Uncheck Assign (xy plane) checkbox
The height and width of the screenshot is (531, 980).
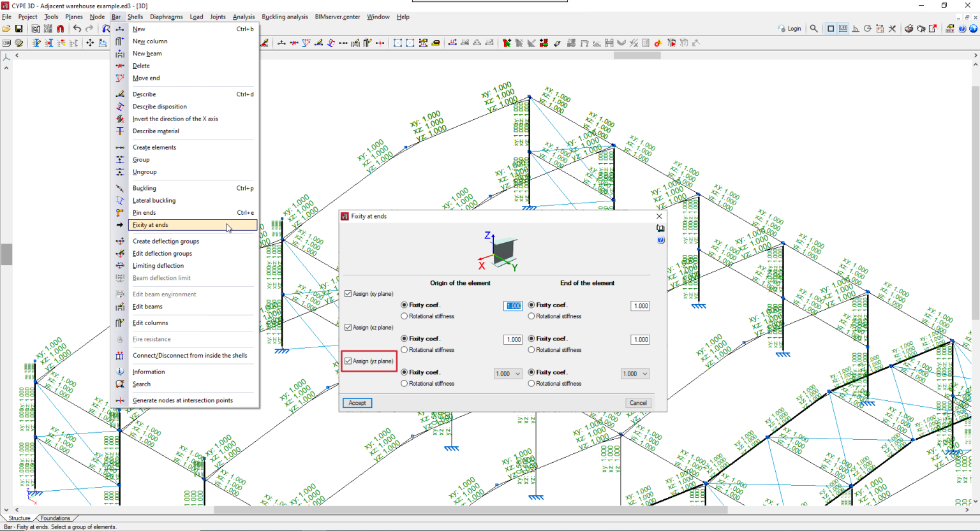point(348,294)
